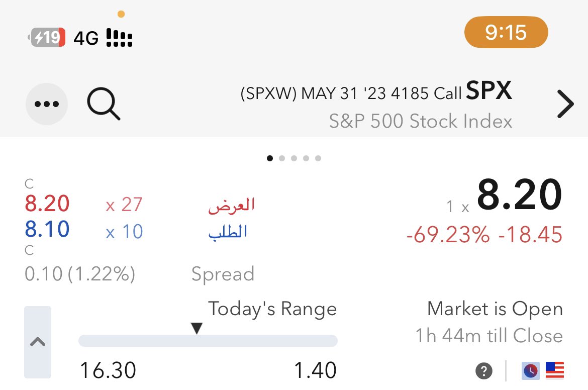Select the first page indicator dot
The width and height of the screenshot is (588, 390).
pos(269,158)
